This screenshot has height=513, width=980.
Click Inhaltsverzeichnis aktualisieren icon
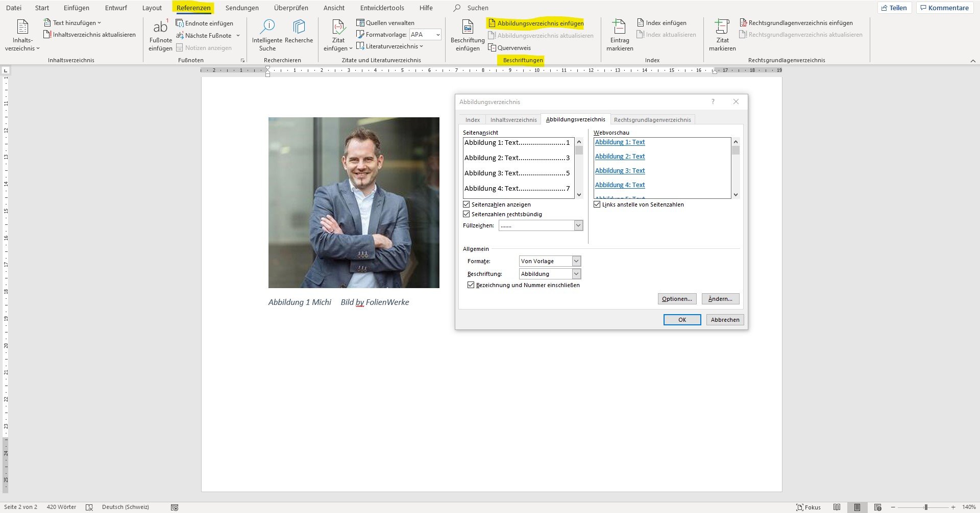(47, 35)
